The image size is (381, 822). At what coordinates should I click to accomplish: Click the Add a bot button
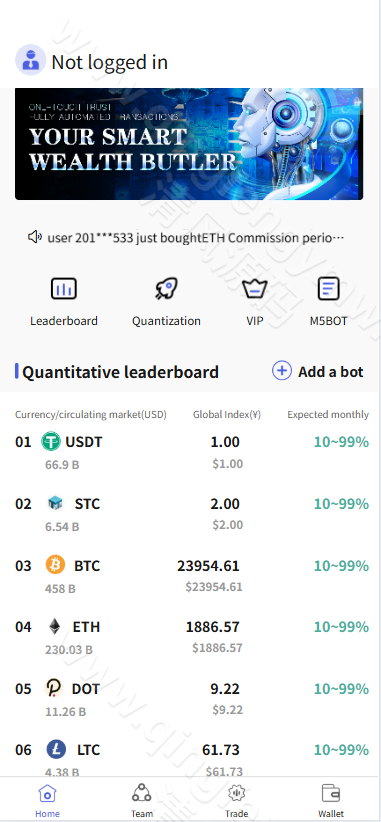coord(318,371)
